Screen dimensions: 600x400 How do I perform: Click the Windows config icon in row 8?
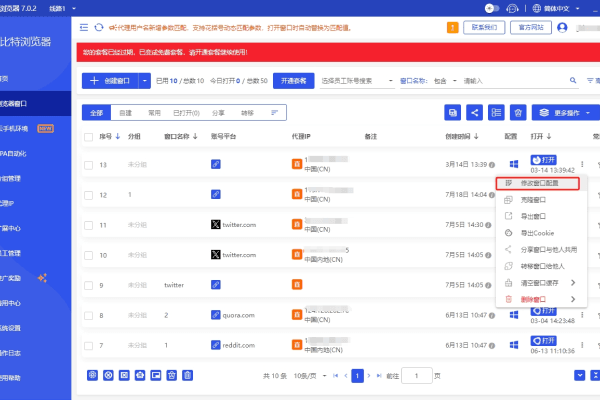(x=514, y=315)
